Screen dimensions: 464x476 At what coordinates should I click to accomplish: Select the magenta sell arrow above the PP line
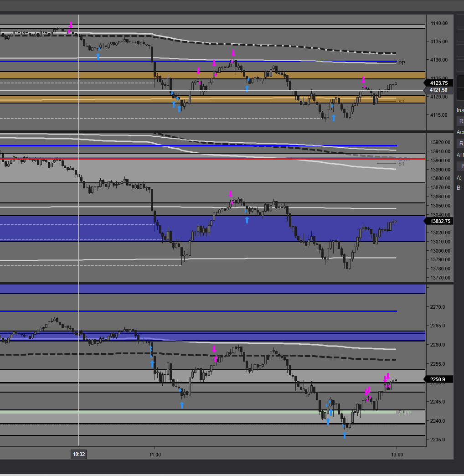pyautogui.click(x=233, y=53)
